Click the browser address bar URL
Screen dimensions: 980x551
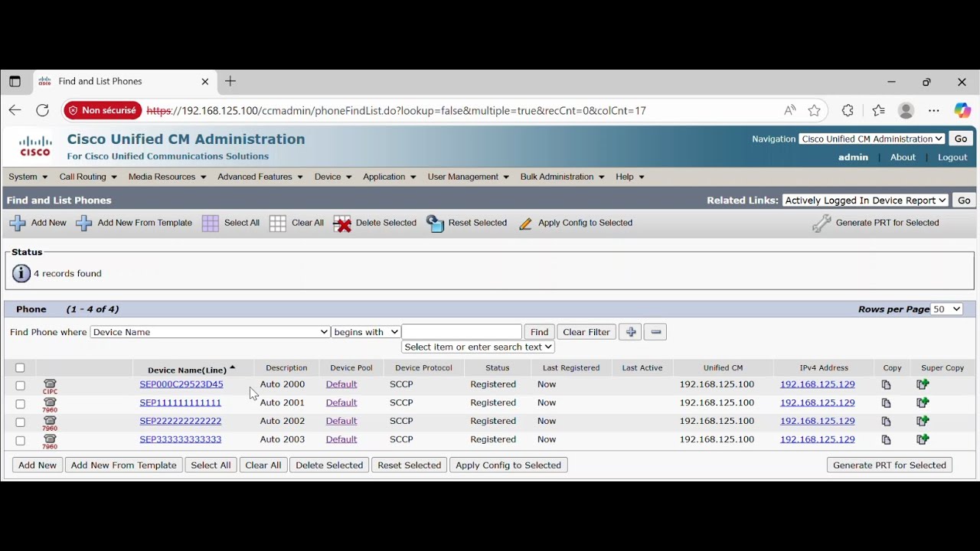coord(397,111)
